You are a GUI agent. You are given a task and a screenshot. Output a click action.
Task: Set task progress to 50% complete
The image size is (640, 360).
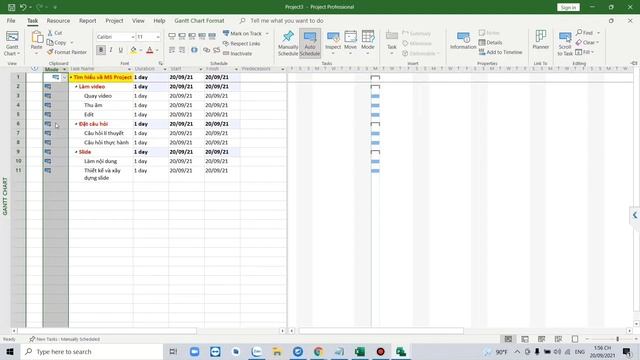click(x=192, y=36)
